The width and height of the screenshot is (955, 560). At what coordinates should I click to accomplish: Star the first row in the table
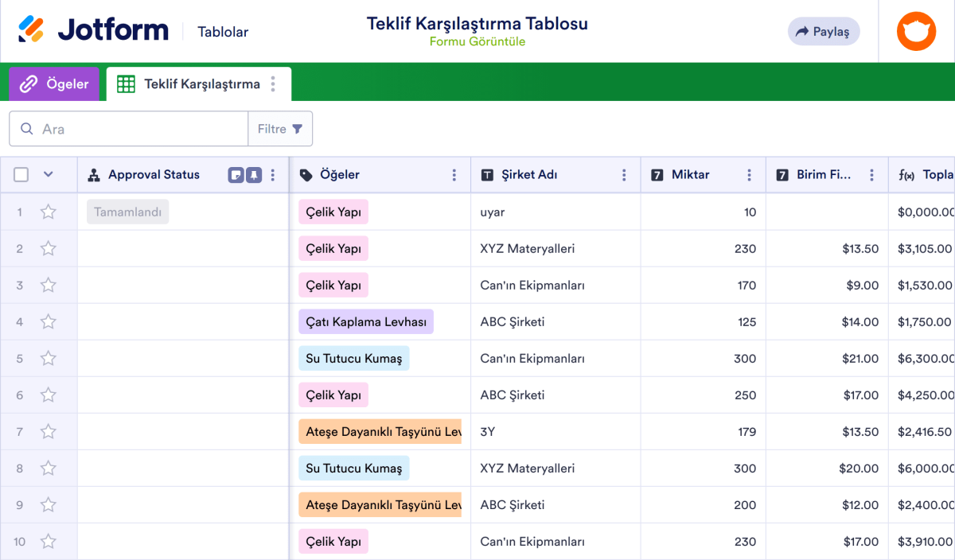tap(48, 212)
